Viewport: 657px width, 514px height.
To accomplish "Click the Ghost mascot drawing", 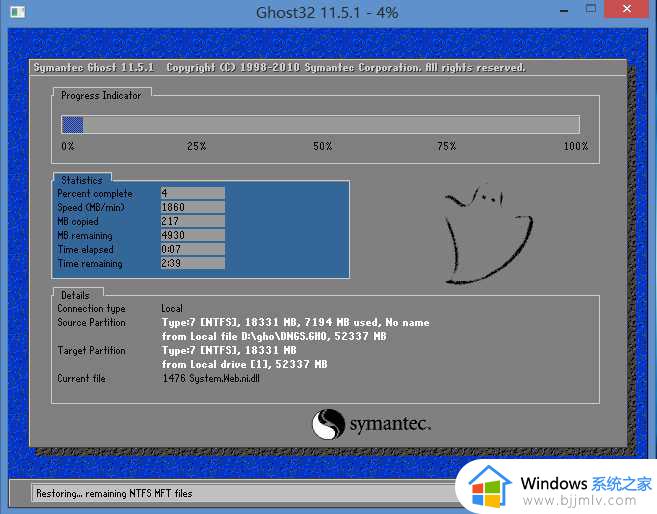I will coord(489,235).
